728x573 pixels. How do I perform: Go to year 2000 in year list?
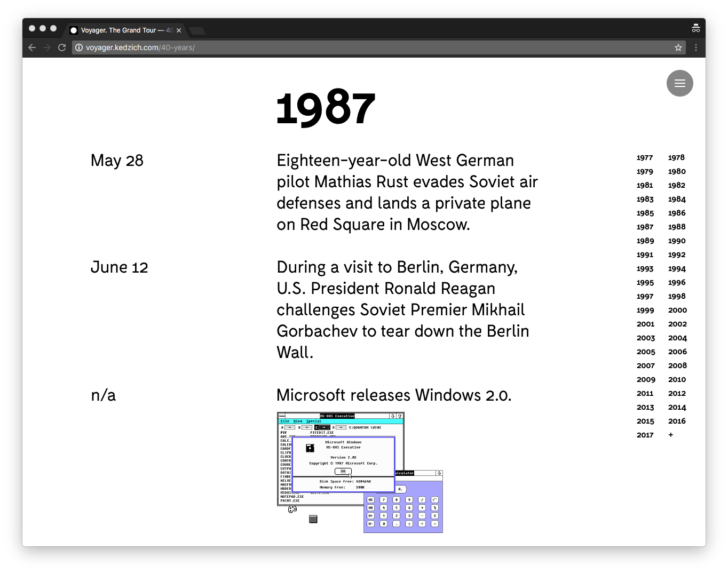(677, 310)
